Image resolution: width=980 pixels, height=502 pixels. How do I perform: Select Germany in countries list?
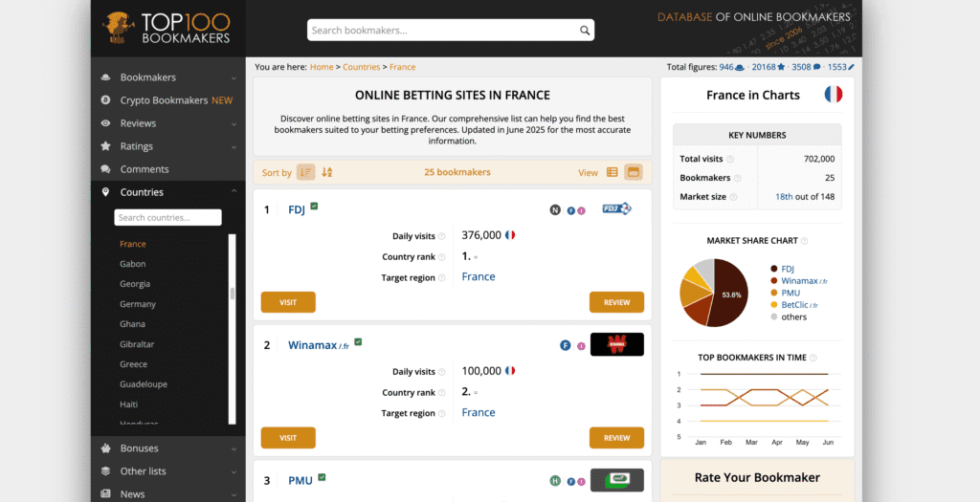[x=138, y=304]
